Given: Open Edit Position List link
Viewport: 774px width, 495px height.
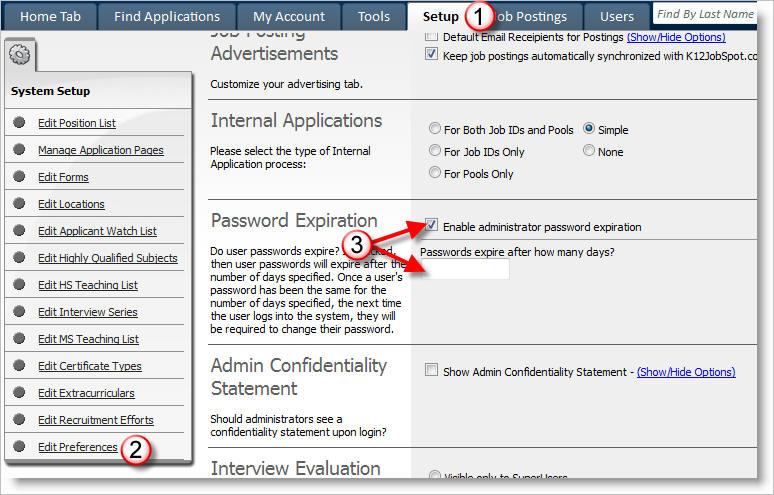Looking at the screenshot, I should coord(77,123).
